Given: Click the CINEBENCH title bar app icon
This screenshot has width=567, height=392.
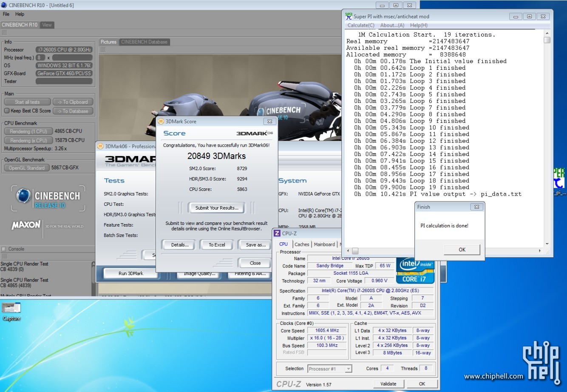Looking at the screenshot, I should point(4,5).
